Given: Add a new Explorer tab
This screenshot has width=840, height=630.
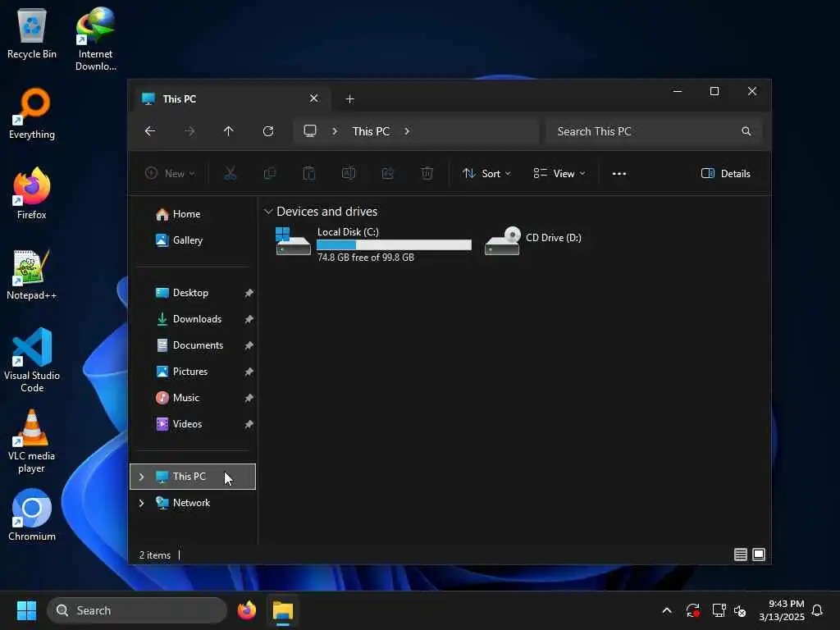Looking at the screenshot, I should pos(349,99).
